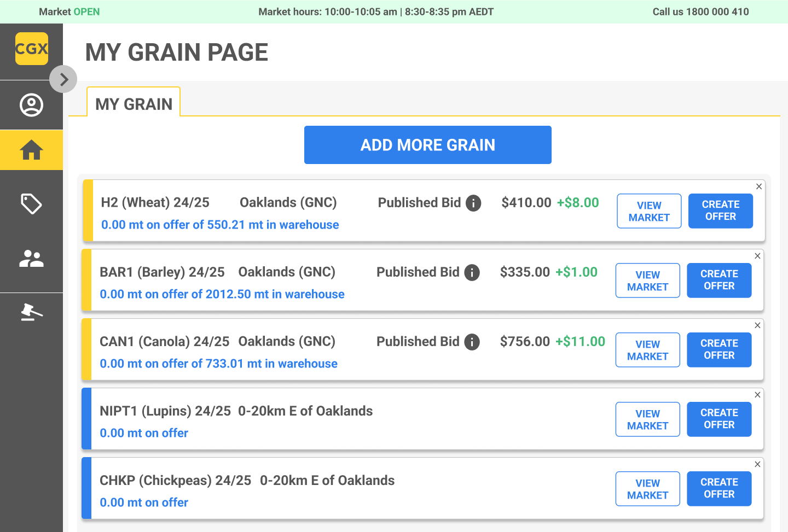Create offer for NIPT1 (Lupins) 24/25

pos(719,419)
